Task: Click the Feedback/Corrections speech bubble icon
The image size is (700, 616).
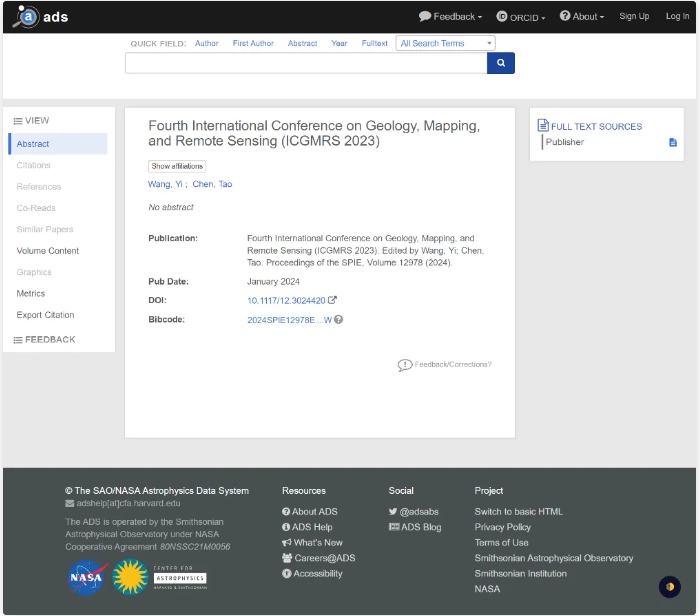Action: [404, 365]
